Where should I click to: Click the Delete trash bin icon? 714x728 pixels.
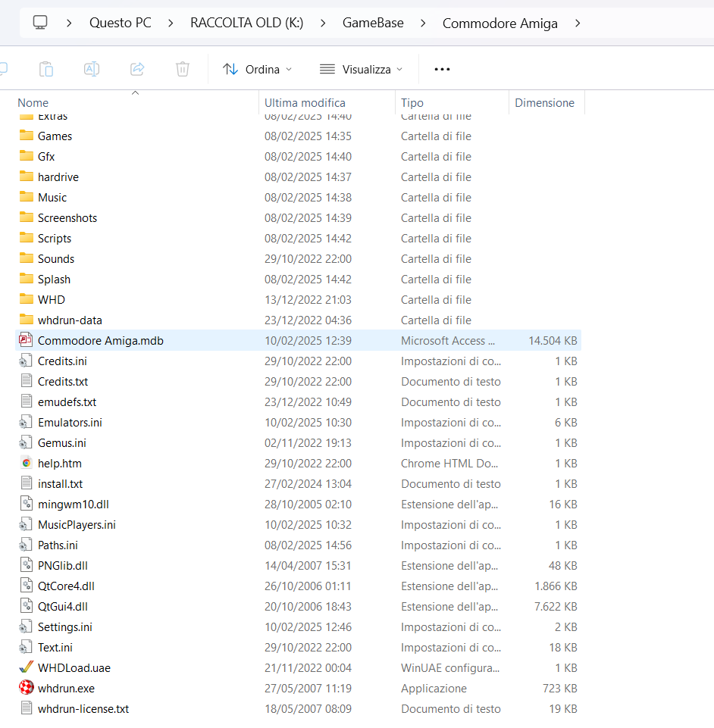[x=183, y=69]
